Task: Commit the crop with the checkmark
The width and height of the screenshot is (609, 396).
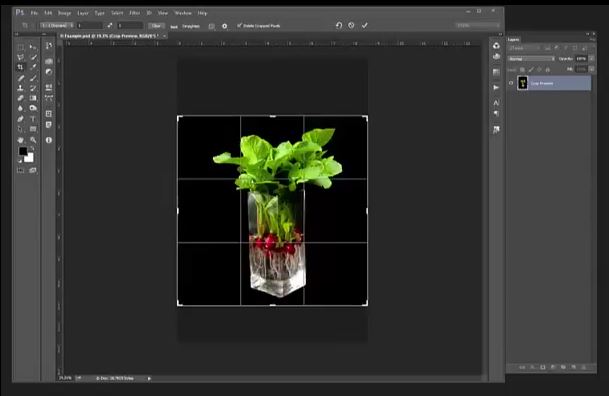Action: point(364,25)
